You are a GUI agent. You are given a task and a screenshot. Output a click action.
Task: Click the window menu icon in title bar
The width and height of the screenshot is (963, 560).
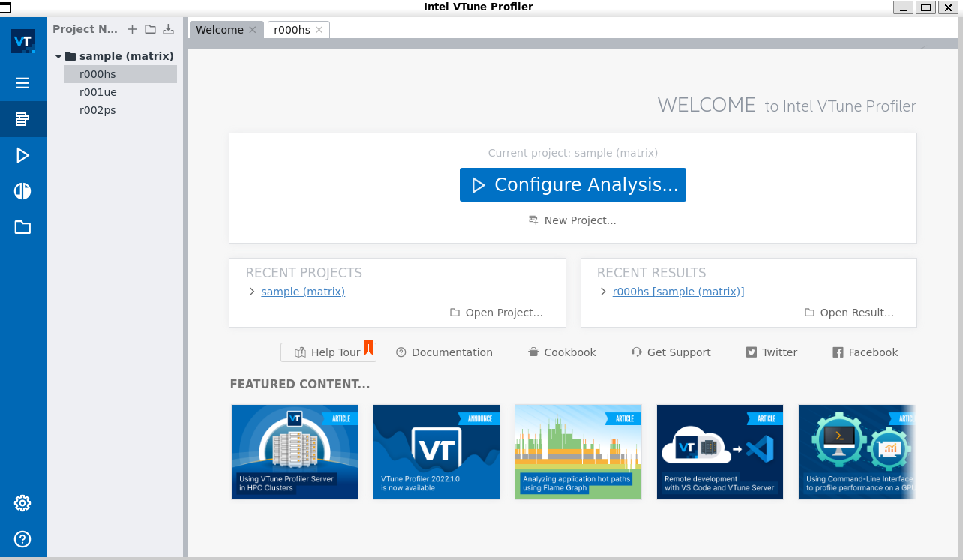click(5, 7)
